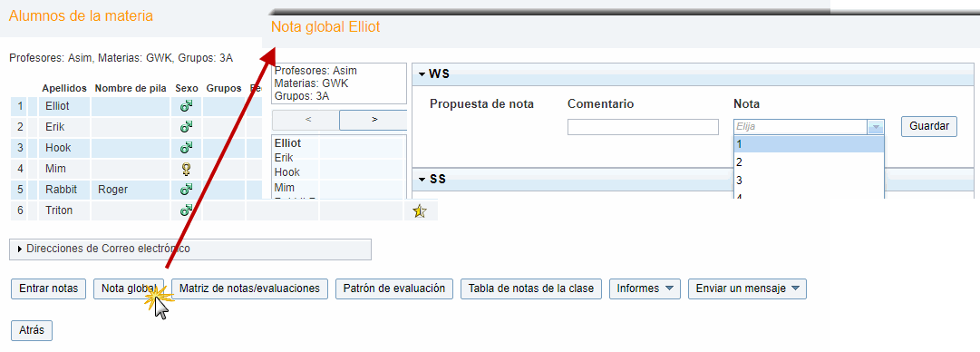Open Matriz de notas/evaluaciones
Screen dimensions: 980x352
click(x=249, y=288)
